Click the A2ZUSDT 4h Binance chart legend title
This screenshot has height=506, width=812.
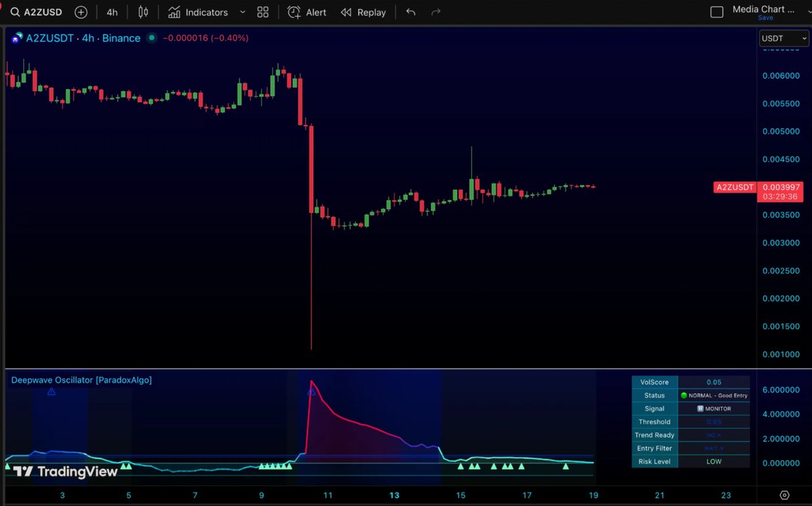point(83,39)
